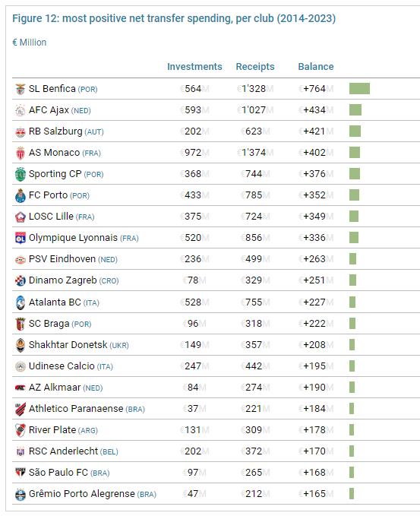Click the Olympique Lyonnais logo
The image size is (420, 516).
(x=21, y=238)
